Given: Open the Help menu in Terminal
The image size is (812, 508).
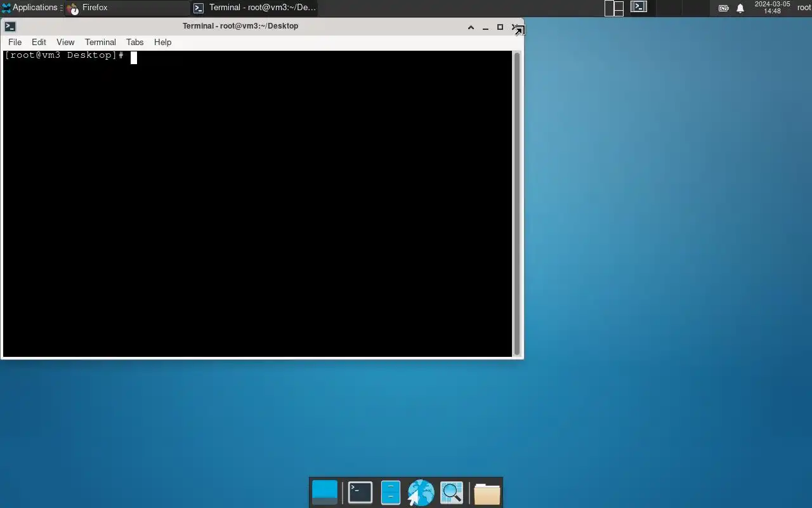Looking at the screenshot, I should coord(162,42).
